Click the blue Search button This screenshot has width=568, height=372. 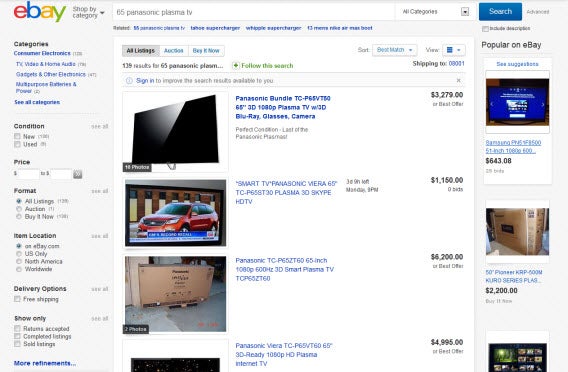click(500, 12)
